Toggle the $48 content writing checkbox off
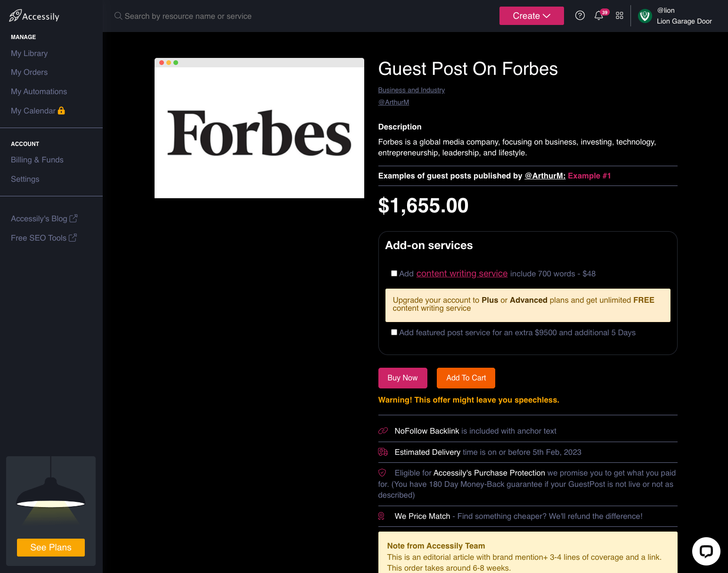This screenshot has height=573, width=728. pos(394,273)
